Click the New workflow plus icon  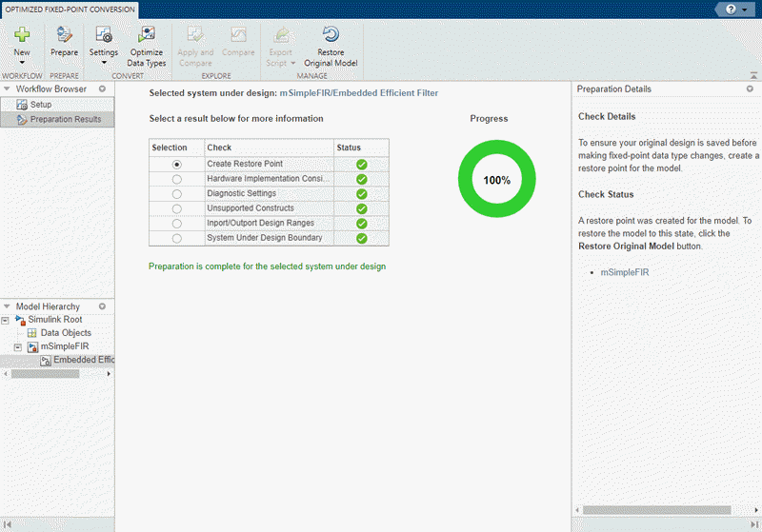(x=22, y=34)
